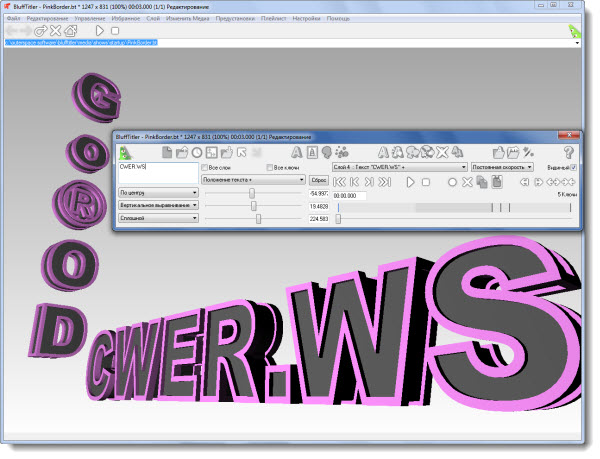The width and height of the screenshot is (600, 459).
Task: Enable the 'Все ключи' checkbox
Action: pos(272,168)
